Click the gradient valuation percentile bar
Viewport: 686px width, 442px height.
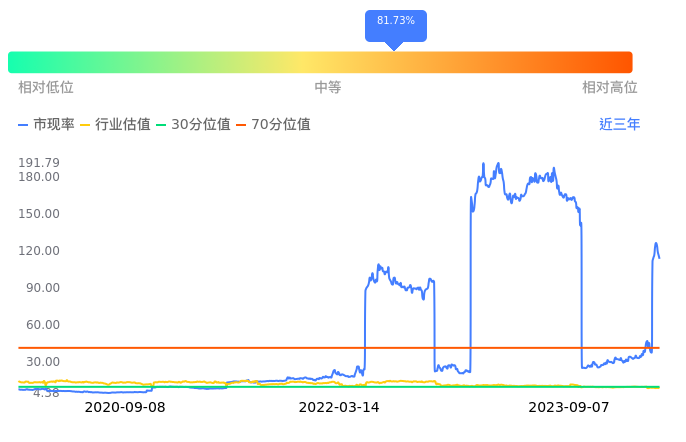tap(320, 62)
